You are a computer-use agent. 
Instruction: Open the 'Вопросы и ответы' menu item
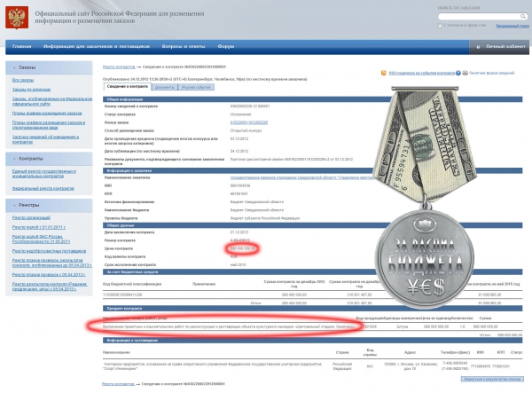[x=184, y=46]
